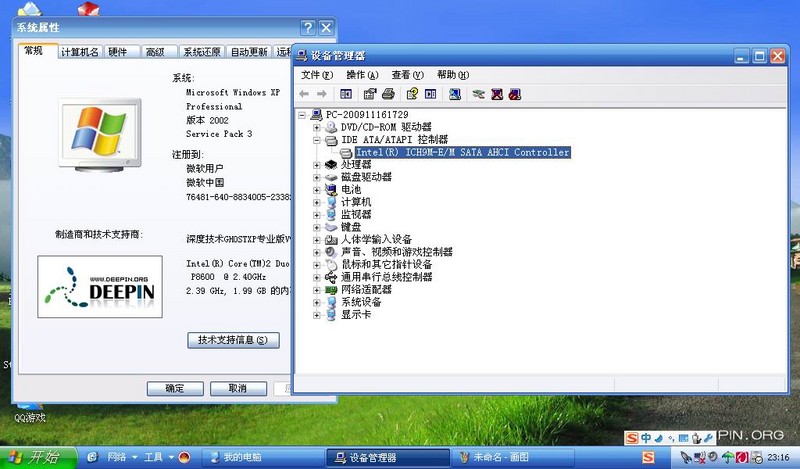Click the wrench settings icon on Sogou bar
The image size is (800, 469).
tap(708, 438)
